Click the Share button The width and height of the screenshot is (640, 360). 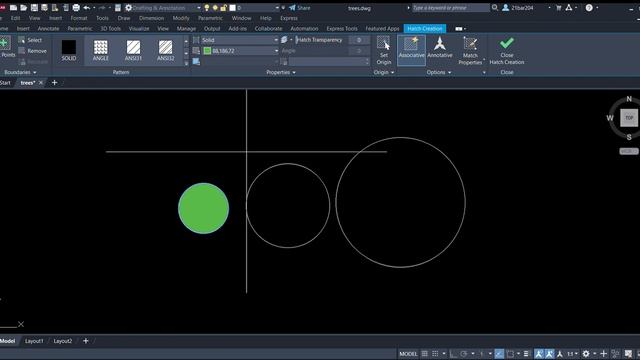coord(300,8)
